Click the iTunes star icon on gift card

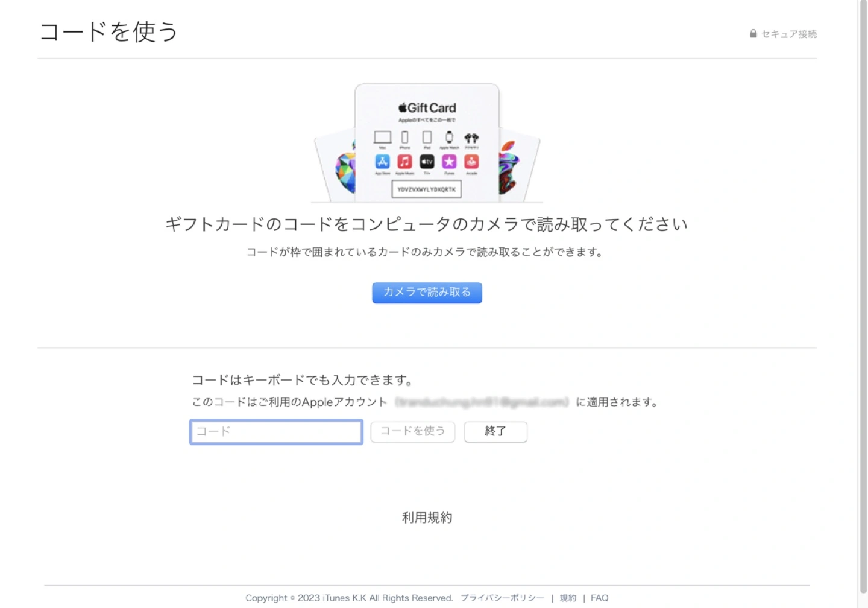point(449,162)
